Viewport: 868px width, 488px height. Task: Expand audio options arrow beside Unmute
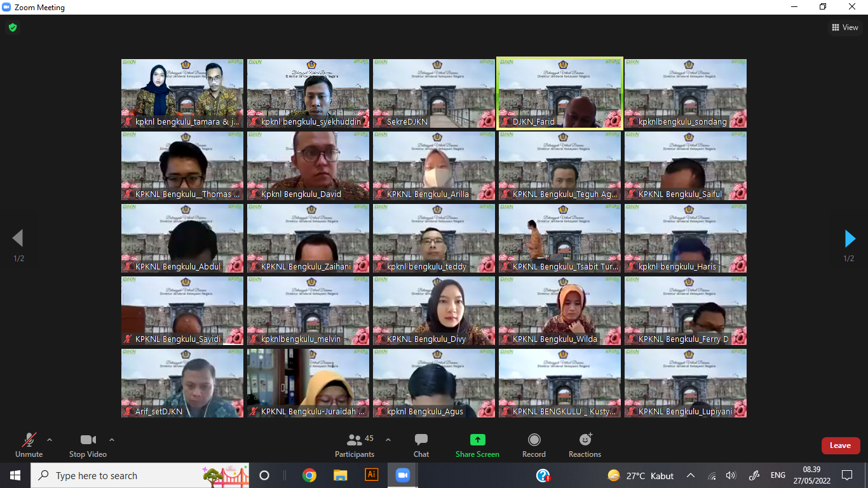coord(50,440)
